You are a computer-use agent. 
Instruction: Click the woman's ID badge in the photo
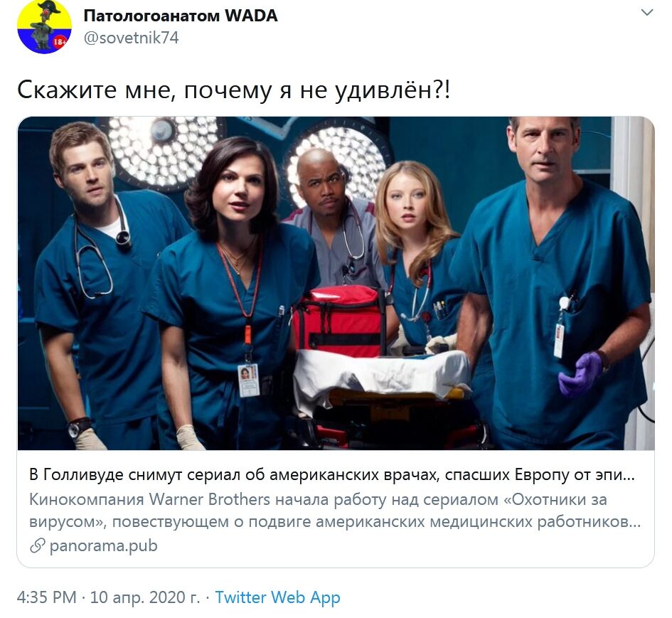click(249, 380)
